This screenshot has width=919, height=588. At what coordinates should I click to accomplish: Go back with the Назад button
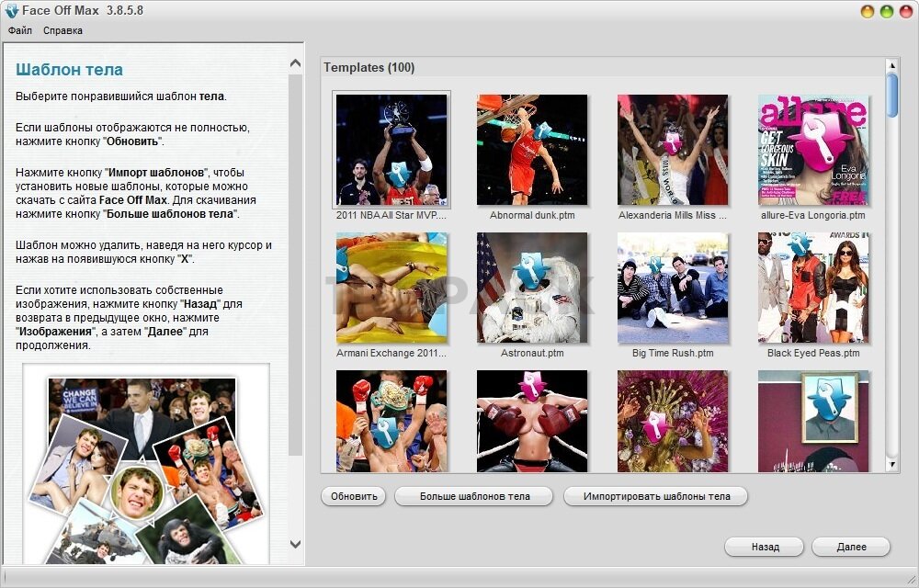point(765,547)
